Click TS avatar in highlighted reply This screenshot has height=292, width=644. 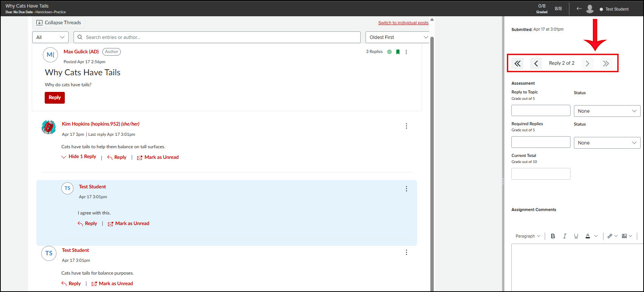pyautogui.click(x=67, y=188)
